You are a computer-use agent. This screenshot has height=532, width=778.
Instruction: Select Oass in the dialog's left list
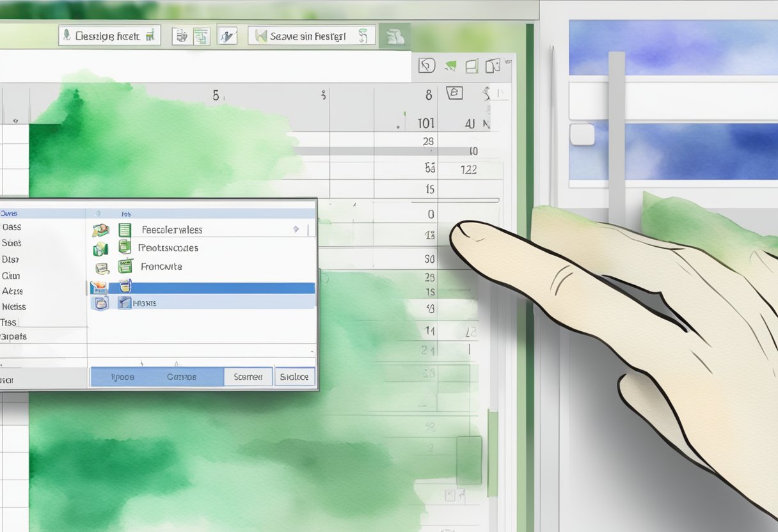point(12,227)
